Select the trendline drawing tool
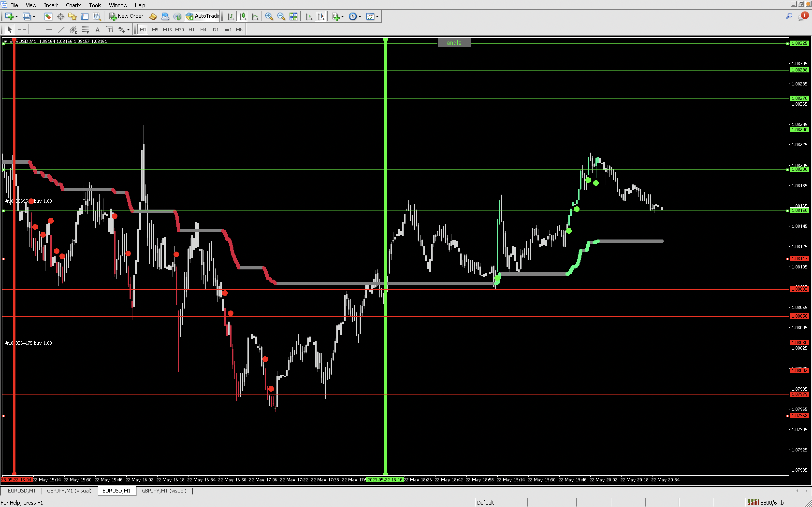Image resolution: width=812 pixels, height=507 pixels. tap(61, 30)
